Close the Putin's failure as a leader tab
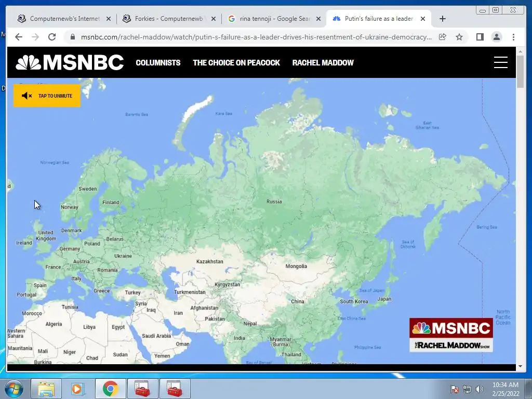The width and height of the screenshot is (532, 399). click(423, 19)
